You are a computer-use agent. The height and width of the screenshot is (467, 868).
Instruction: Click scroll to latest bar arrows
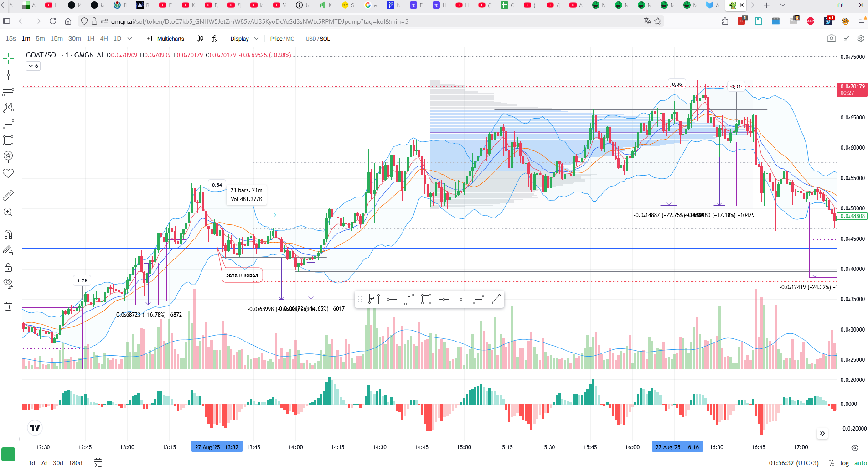pos(822,433)
